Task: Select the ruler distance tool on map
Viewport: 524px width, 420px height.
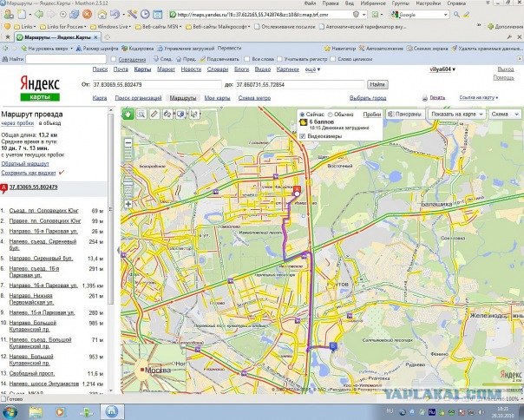Action: [154, 114]
